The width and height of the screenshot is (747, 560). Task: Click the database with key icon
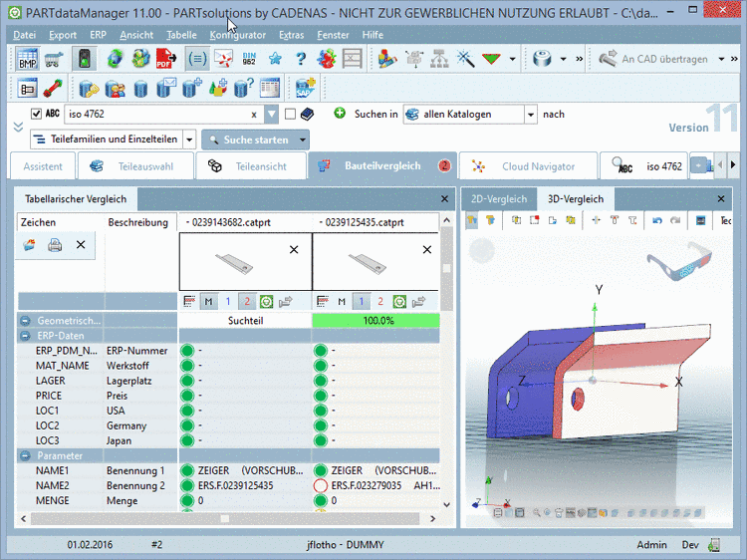[x=89, y=89]
